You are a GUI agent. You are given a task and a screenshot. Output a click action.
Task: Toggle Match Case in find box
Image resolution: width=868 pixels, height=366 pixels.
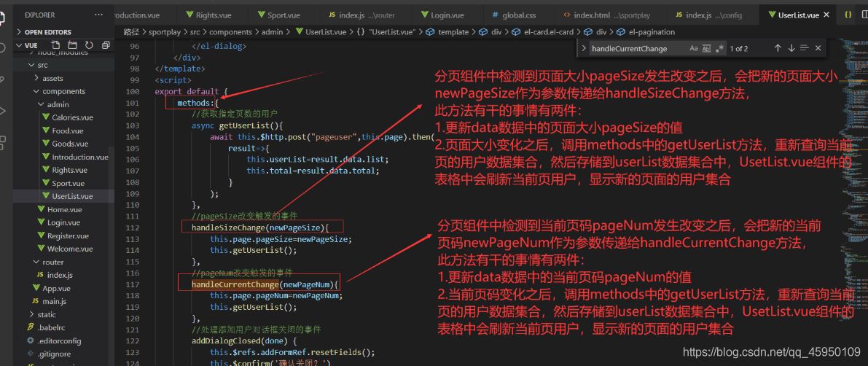tap(694, 49)
